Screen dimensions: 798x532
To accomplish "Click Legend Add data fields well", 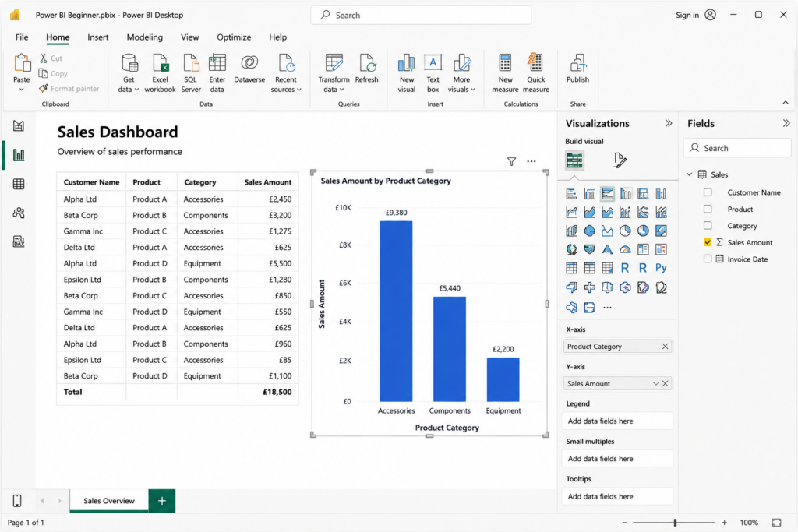I will tap(617, 421).
